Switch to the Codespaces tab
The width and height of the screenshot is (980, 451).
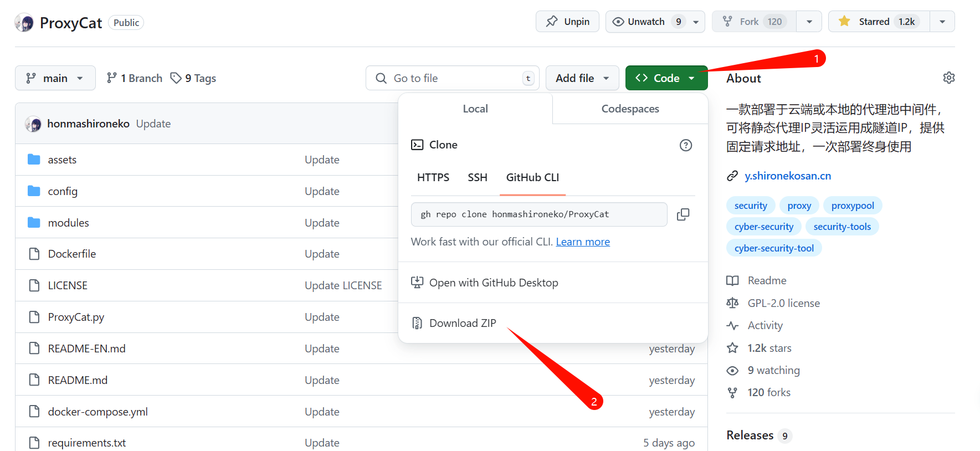[630, 109]
